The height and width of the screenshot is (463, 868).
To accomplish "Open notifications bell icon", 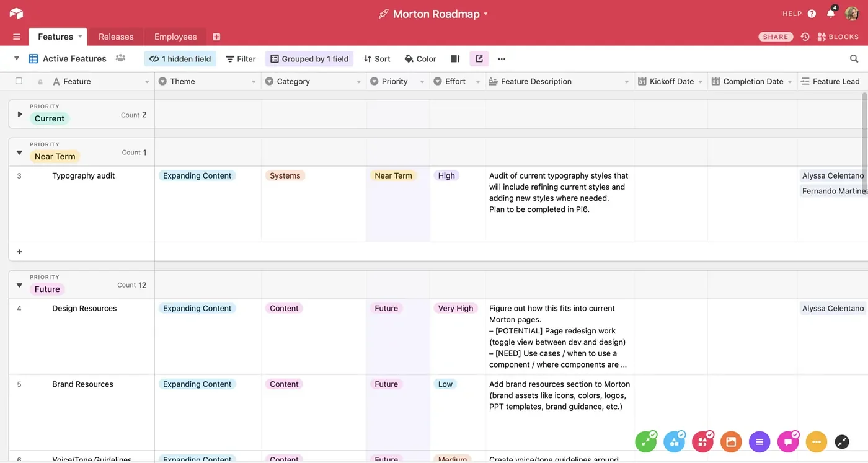I will pos(831,14).
